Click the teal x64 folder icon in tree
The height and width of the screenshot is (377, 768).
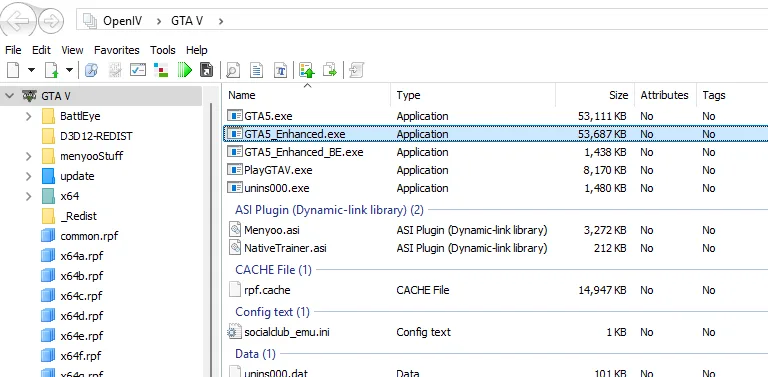click(x=48, y=196)
